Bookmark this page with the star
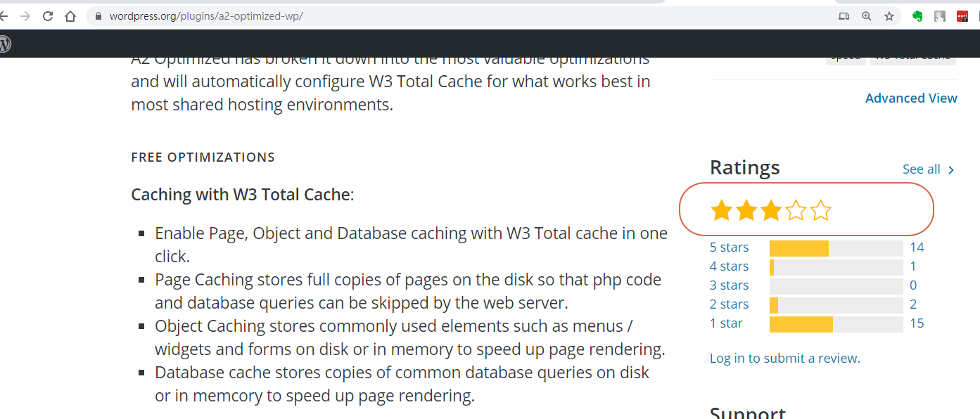The height and width of the screenshot is (419, 980). [889, 16]
